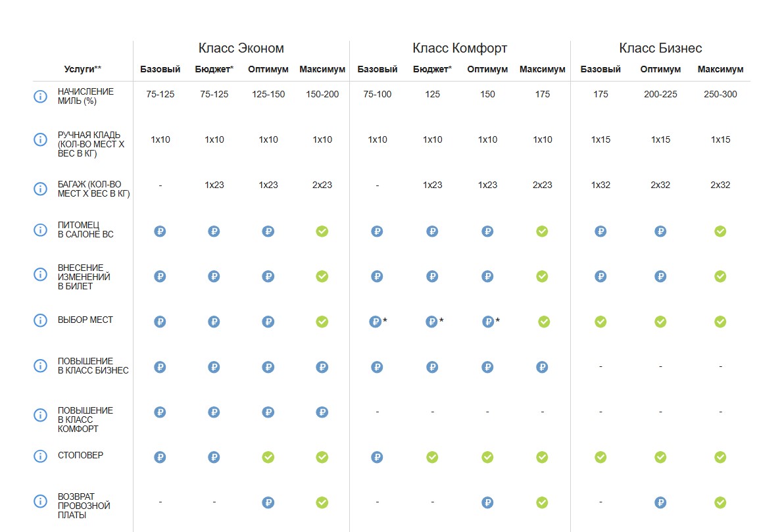
Task: Click ruble icon for Возврат in Бизнес Оптимум
Action: click(x=660, y=502)
